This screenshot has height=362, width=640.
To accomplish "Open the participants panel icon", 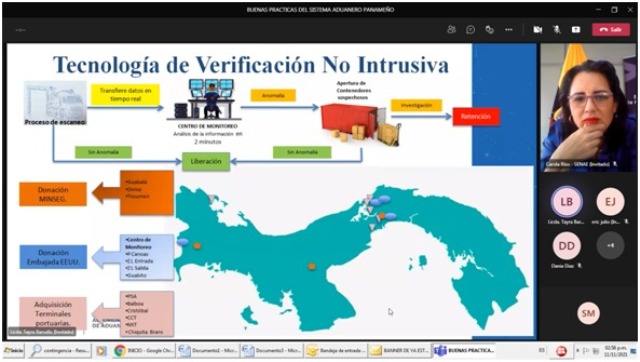I will click(x=451, y=29).
